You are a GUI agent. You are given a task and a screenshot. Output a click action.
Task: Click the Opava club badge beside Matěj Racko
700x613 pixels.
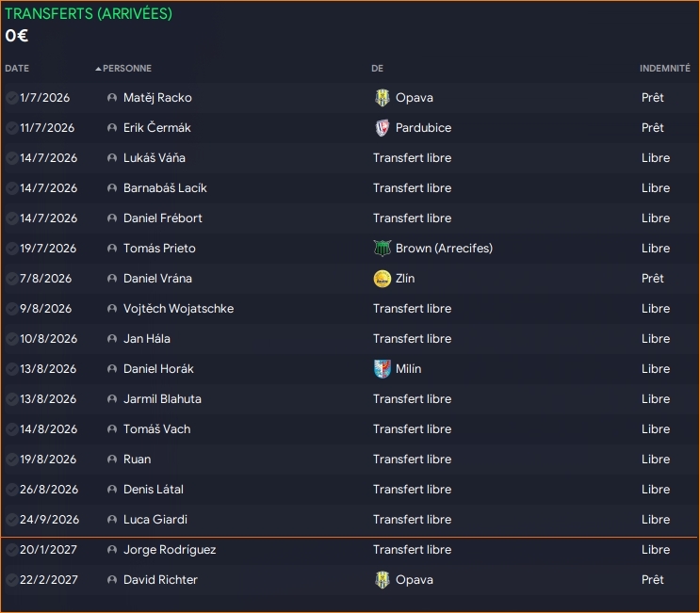(x=382, y=98)
